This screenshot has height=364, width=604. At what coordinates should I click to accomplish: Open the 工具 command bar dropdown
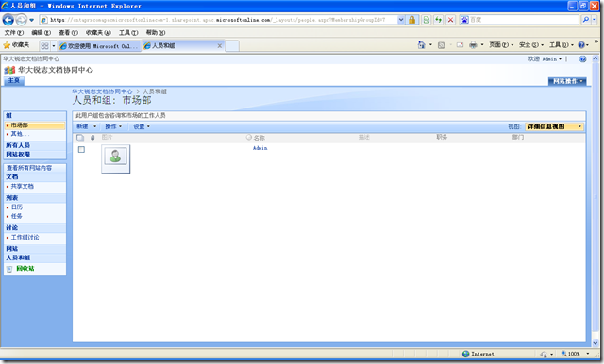[x=562, y=45]
